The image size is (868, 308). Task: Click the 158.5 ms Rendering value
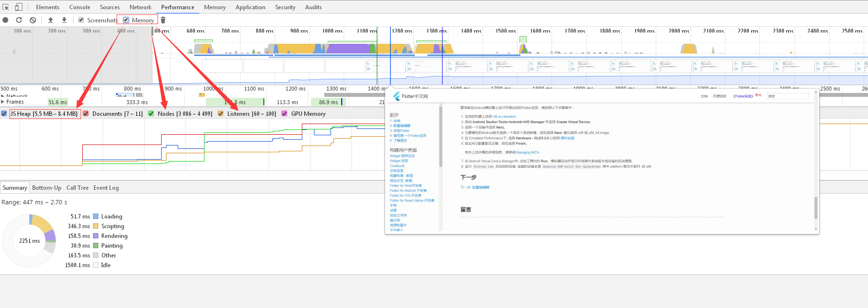pyautogui.click(x=79, y=236)
